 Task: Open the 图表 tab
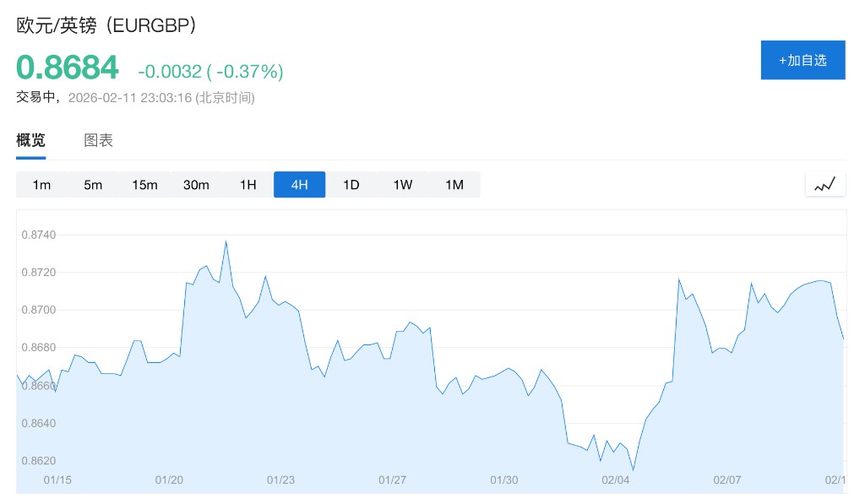pyautogui.click(x=98, y=141)
